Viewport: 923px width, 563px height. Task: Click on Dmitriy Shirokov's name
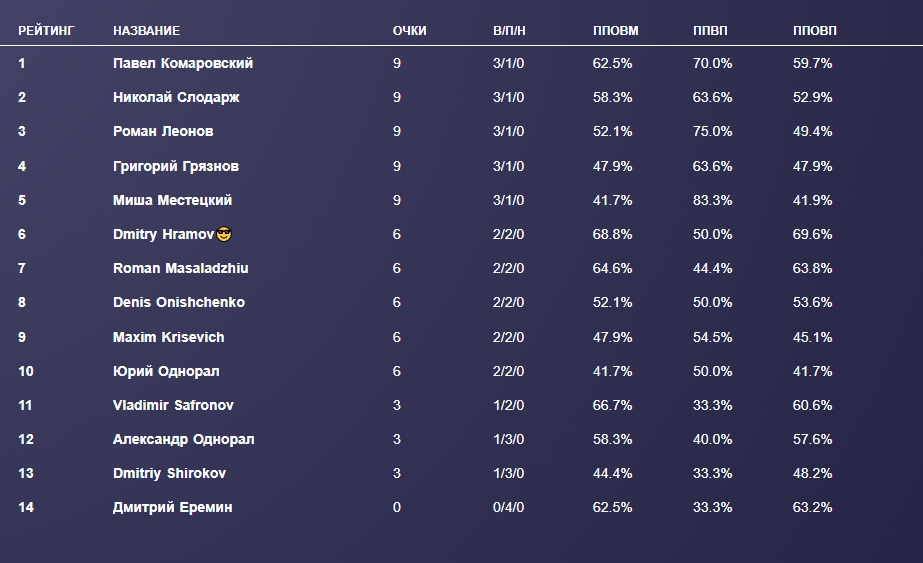click(x=171, y=473)
